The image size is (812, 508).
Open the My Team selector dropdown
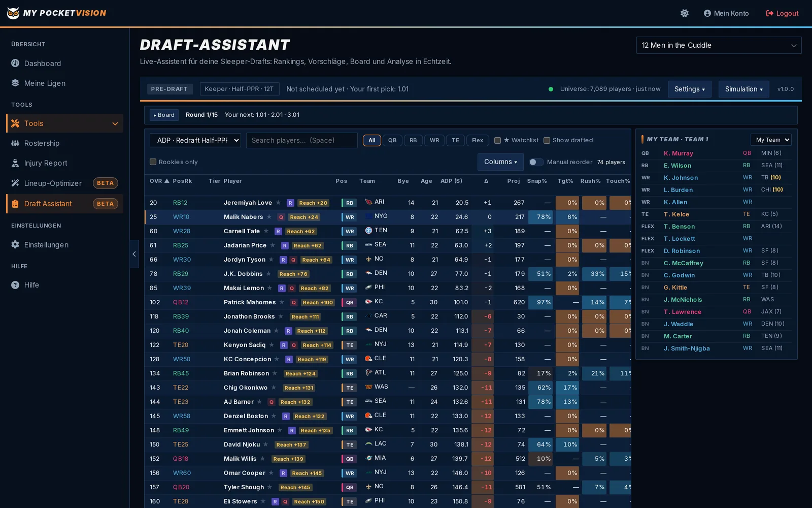click(771, 140)
